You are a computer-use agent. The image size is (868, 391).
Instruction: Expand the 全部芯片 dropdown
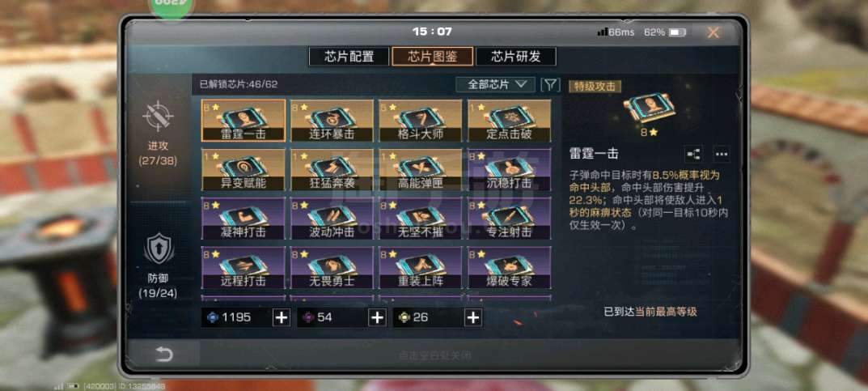tap(495, 85)
